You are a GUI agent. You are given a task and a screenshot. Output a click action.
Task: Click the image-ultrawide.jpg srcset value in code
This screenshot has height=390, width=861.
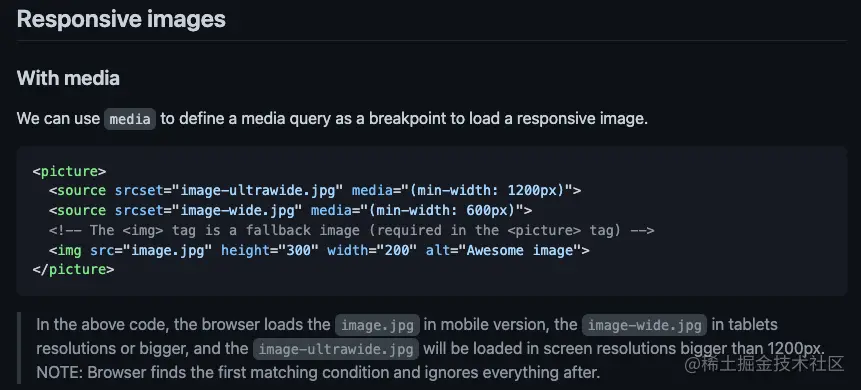click(x=258, y=191)
